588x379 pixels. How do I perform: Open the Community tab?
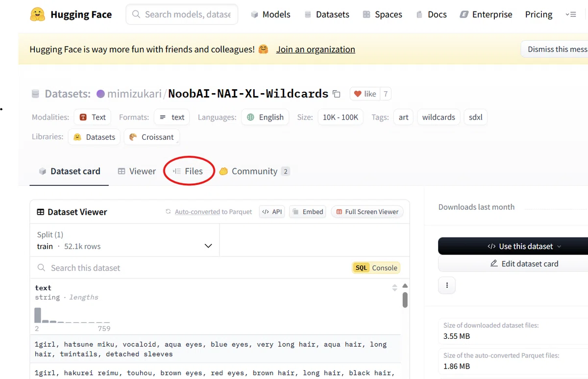click(x=254, y=171)
